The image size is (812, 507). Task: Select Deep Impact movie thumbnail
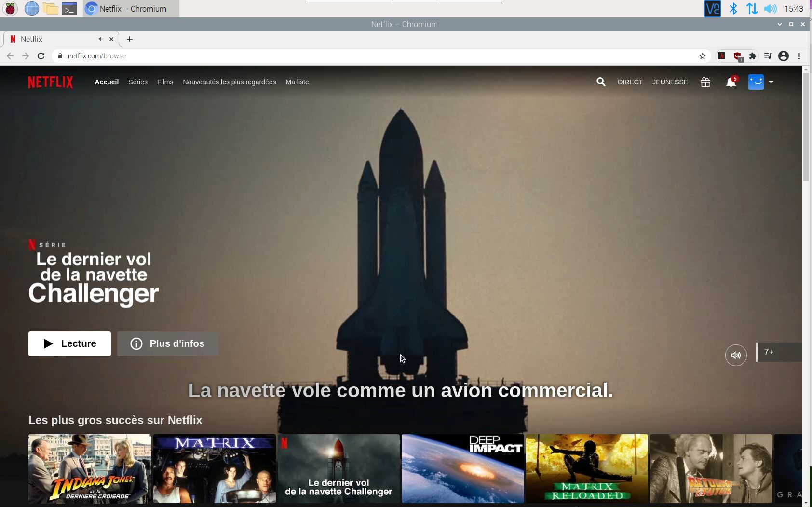(x=463, y=468)
